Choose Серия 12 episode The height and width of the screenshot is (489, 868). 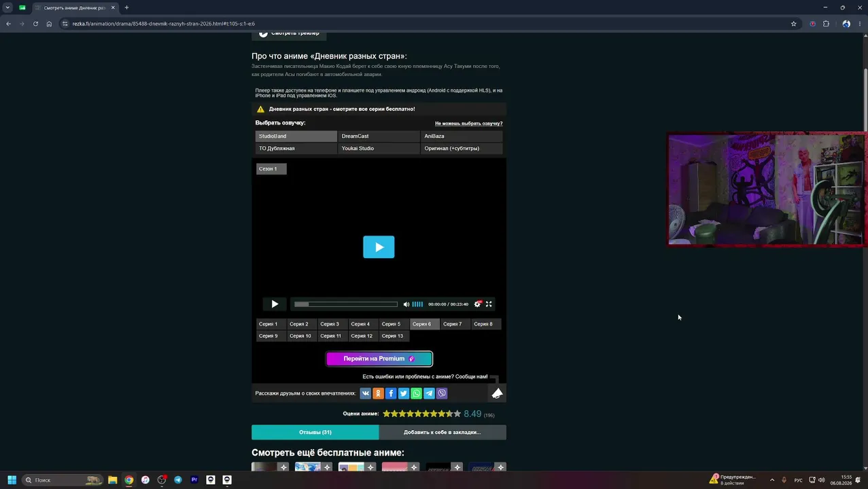363,336
